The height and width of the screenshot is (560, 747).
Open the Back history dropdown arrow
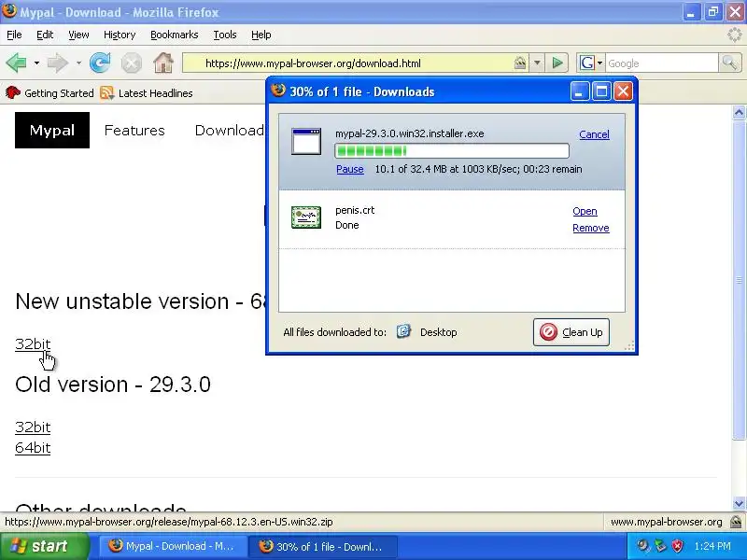click(x=36, y=63)
